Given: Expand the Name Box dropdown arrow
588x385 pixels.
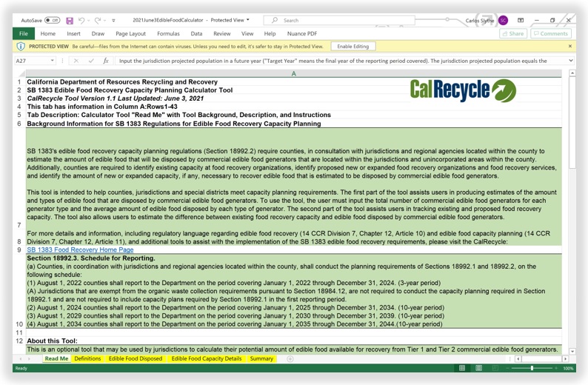Looking at the screenshot, I should coord(52,61).
